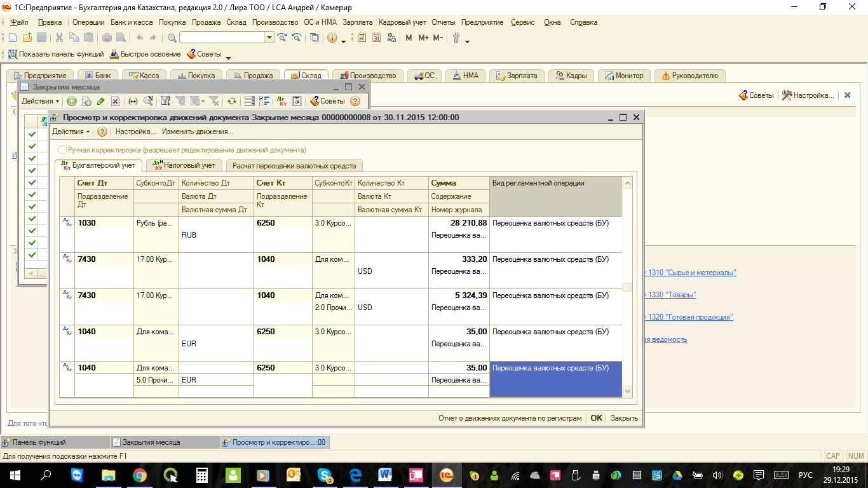Click the Windows Start button
Viewport: 868px width, 488px height.
tap(15, 475)
